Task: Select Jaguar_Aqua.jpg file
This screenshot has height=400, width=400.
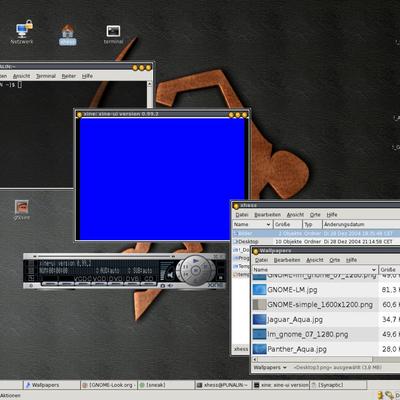Action: click(326, 319)
